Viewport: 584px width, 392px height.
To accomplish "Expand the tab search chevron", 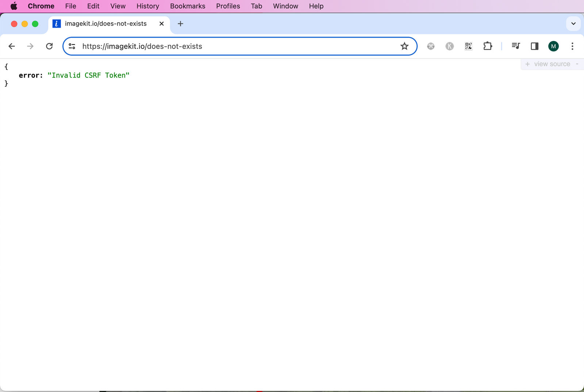I will tap(573, 23).
